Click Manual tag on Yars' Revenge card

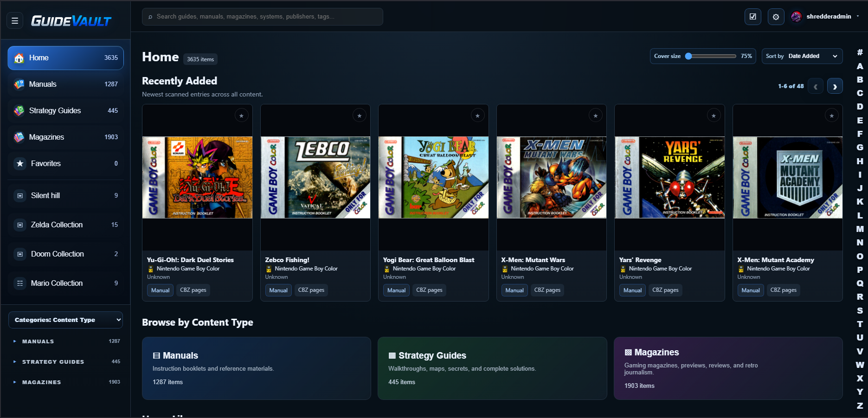(x=633, y=290)
